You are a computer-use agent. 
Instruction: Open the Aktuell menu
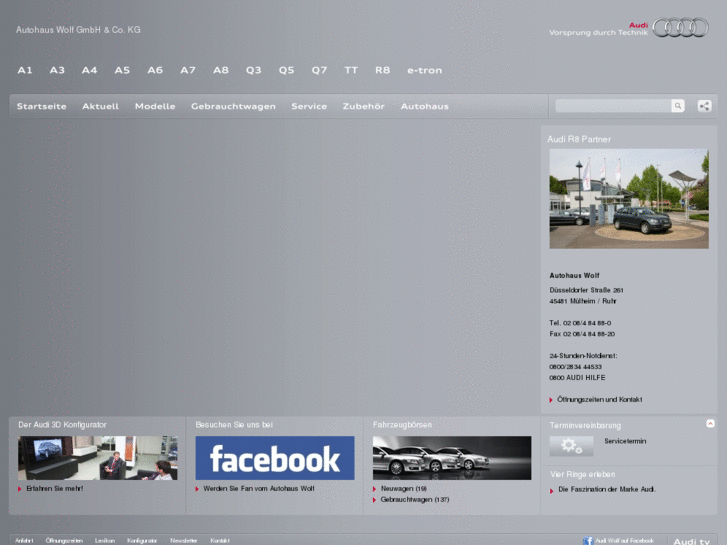click(x=101, y=106)
